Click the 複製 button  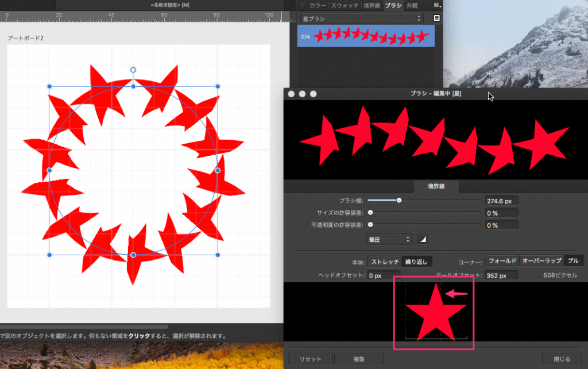pos(359,359)
